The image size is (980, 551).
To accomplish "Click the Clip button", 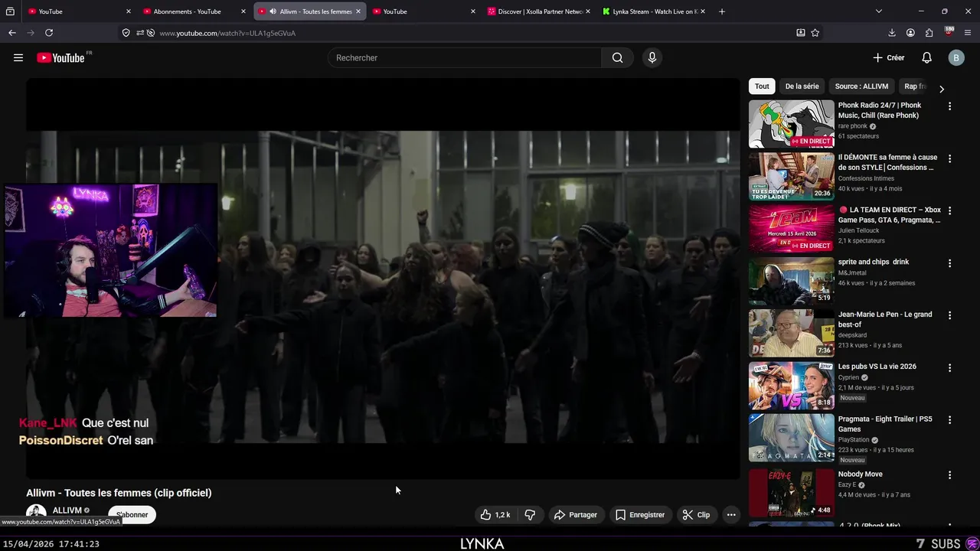I will point(696,515).
